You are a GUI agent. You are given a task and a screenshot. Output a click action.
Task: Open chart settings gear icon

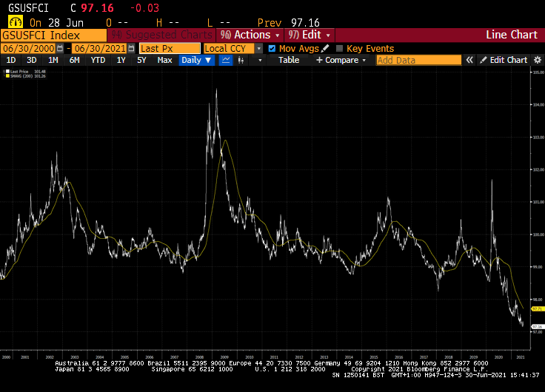click(x=538, y=60)
